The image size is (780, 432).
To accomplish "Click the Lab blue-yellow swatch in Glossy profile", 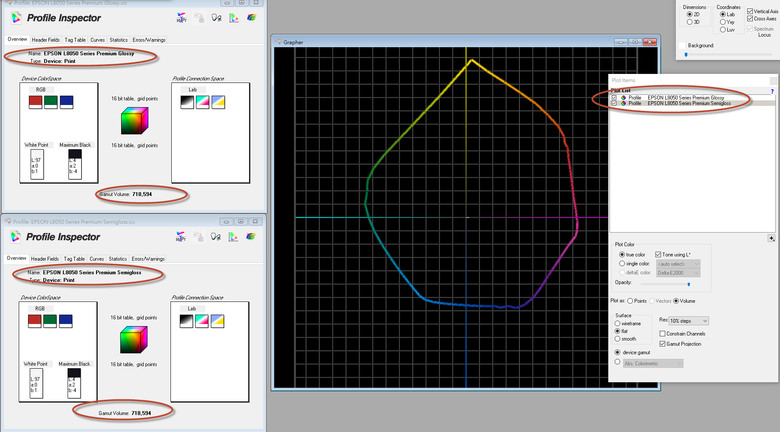I will click(x=218, y=102).
